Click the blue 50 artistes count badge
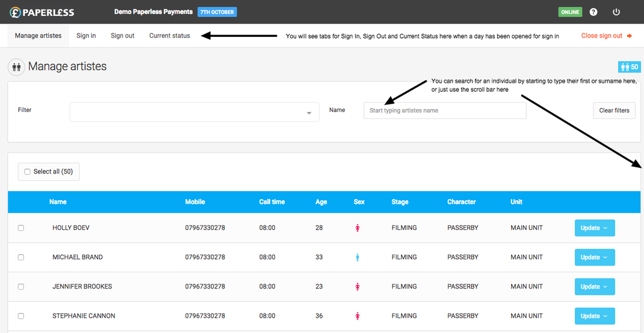 point(629,67)
